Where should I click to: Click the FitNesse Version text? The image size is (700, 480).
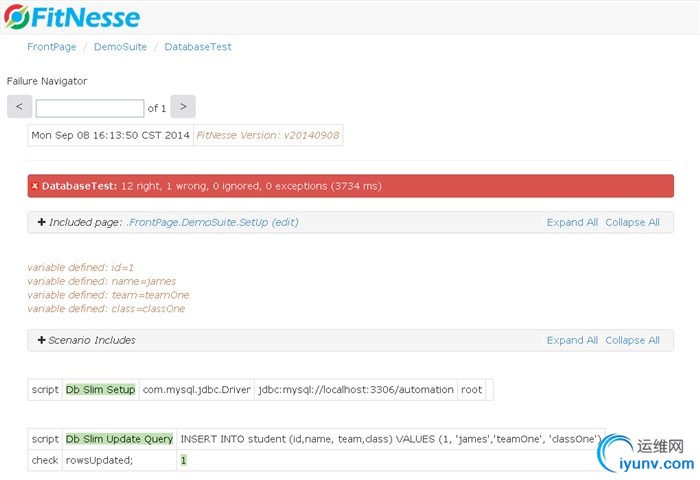[x=267, y=135]
